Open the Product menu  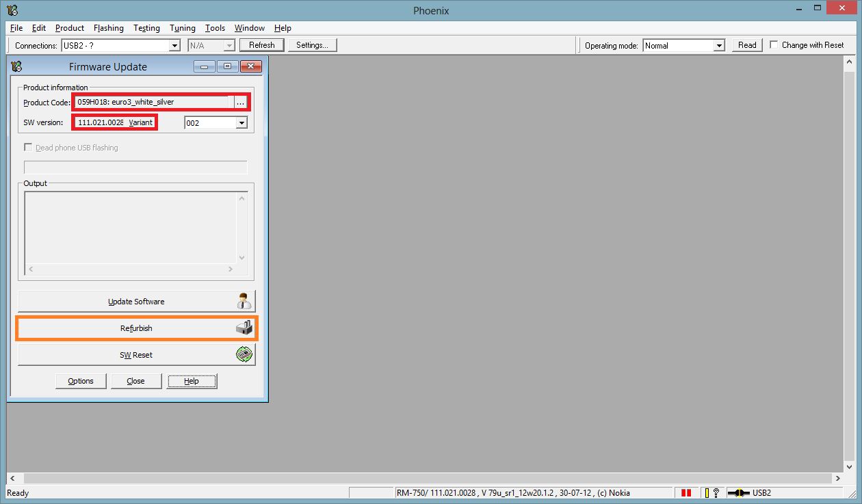coord(70,28)
